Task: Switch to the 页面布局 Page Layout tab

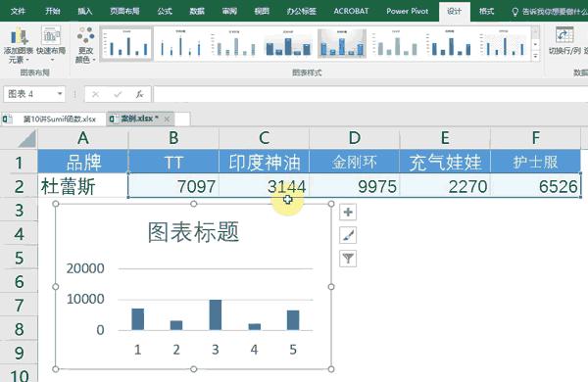Action: click(124, 11)
